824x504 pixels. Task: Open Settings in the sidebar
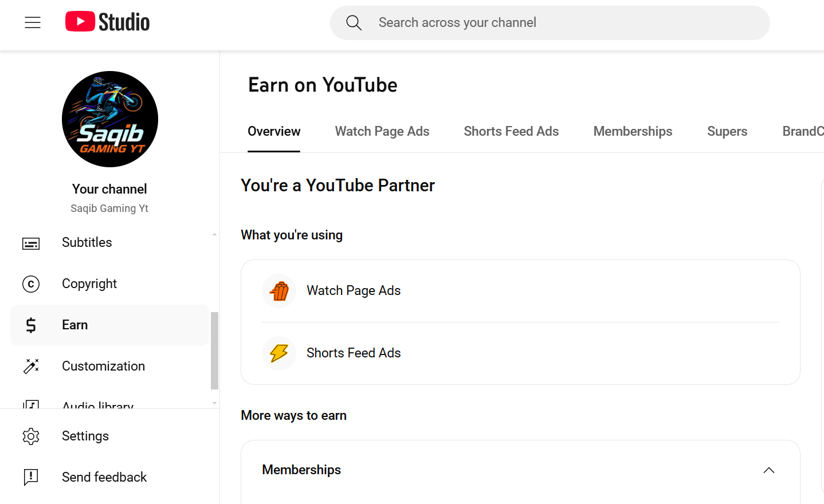coord(109,436)
